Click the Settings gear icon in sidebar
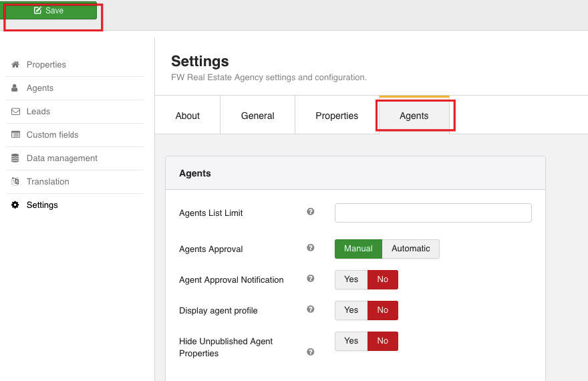Image resolution: width=588 pixels, height=381 pixels. coord(15,205)
